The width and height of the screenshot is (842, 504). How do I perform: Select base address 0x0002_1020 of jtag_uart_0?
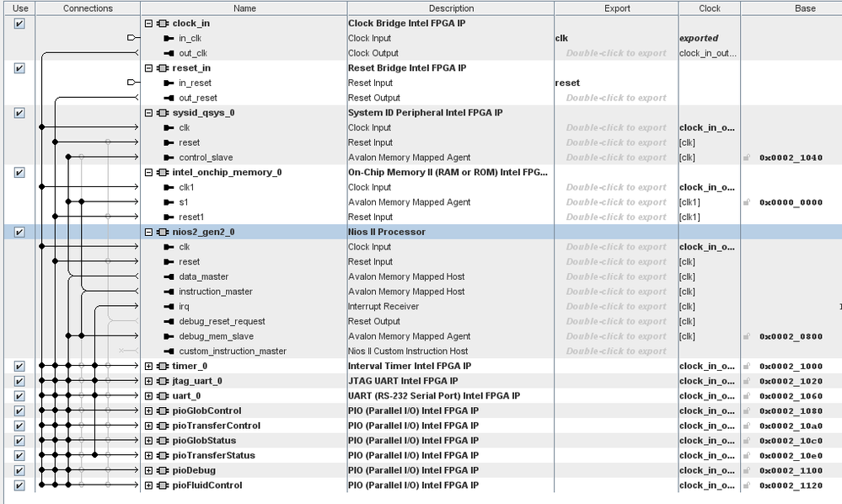pos(791,381)
